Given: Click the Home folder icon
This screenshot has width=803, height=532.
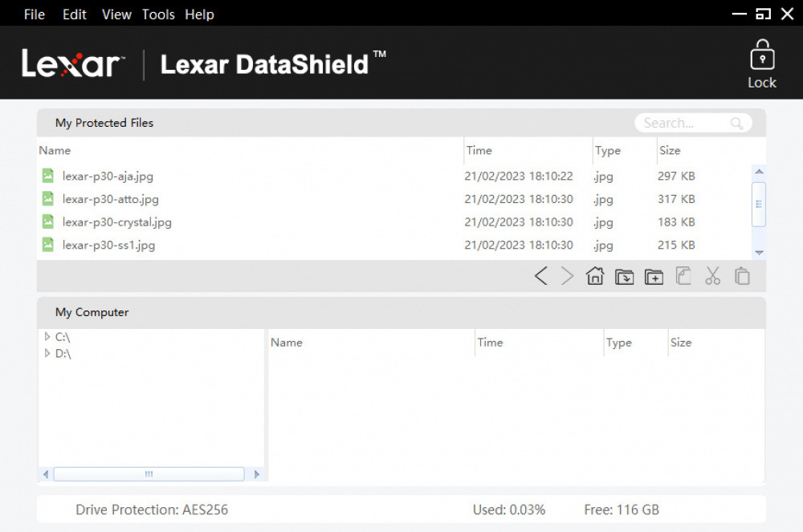Looking at the screenshot, I should (595, 276).
